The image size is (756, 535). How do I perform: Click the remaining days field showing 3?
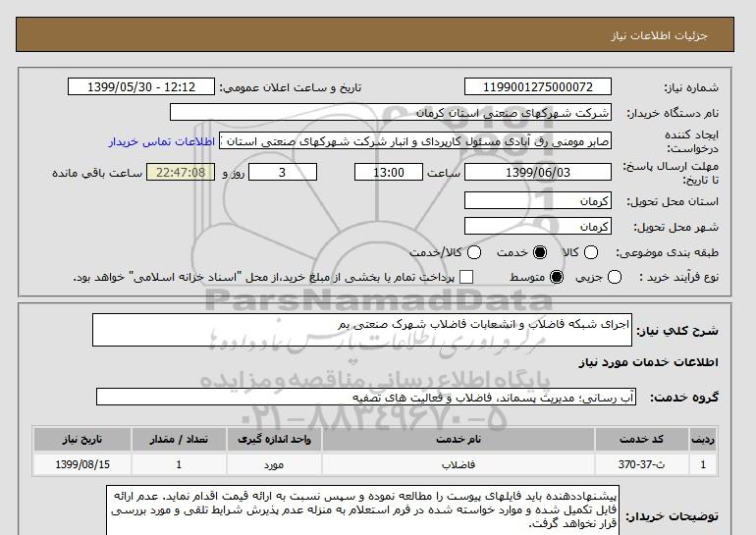pos(283,172)
